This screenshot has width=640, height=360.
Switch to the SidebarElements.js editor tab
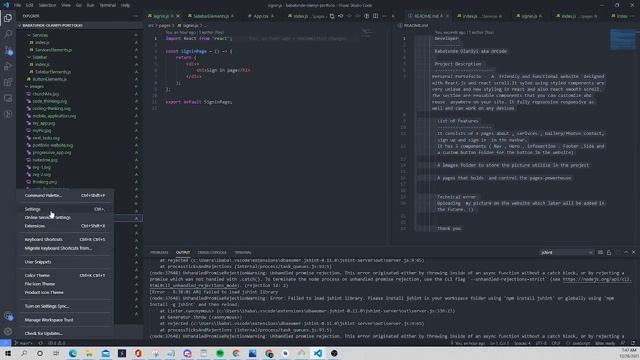point(211,16)
